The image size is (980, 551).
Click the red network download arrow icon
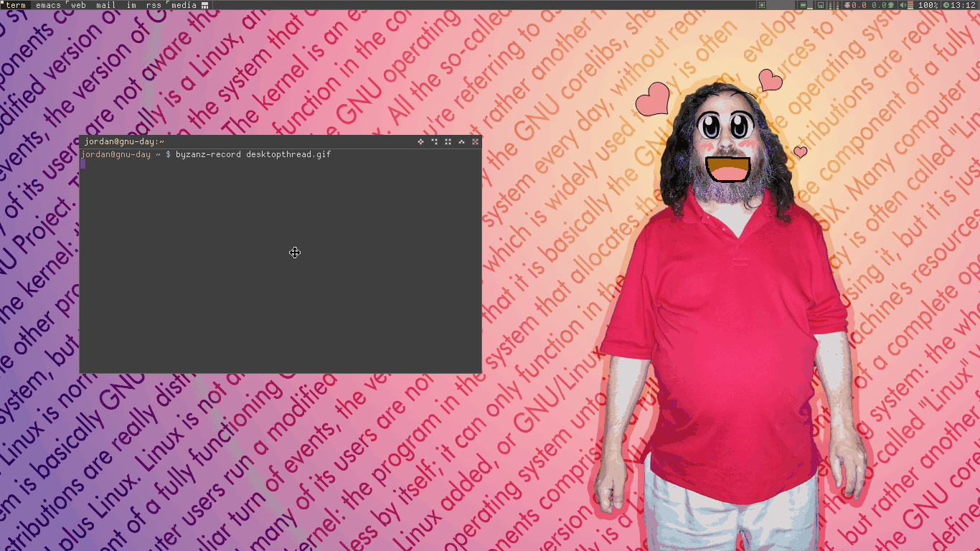(x=847, y=5)
